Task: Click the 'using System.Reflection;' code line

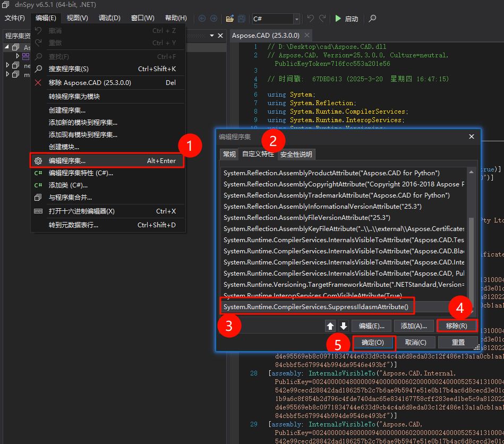Action: [x=312, y=103]
